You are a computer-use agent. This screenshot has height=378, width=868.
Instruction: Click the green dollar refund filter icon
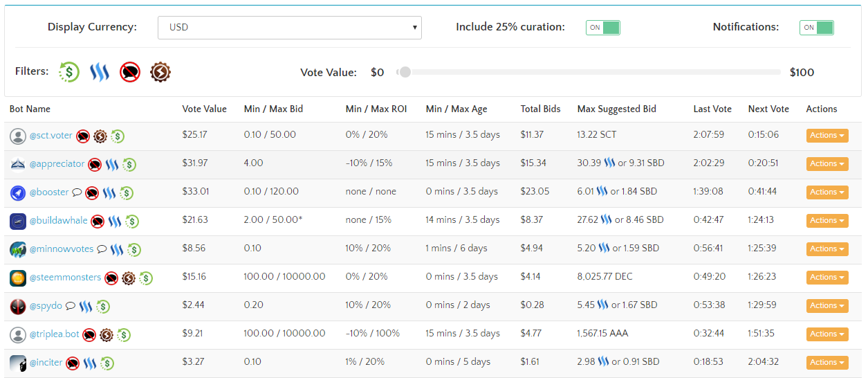69,72
